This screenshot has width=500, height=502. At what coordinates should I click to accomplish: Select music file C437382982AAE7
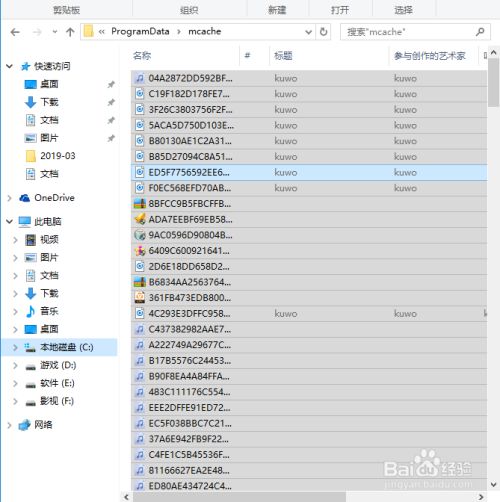pos(309,329)
